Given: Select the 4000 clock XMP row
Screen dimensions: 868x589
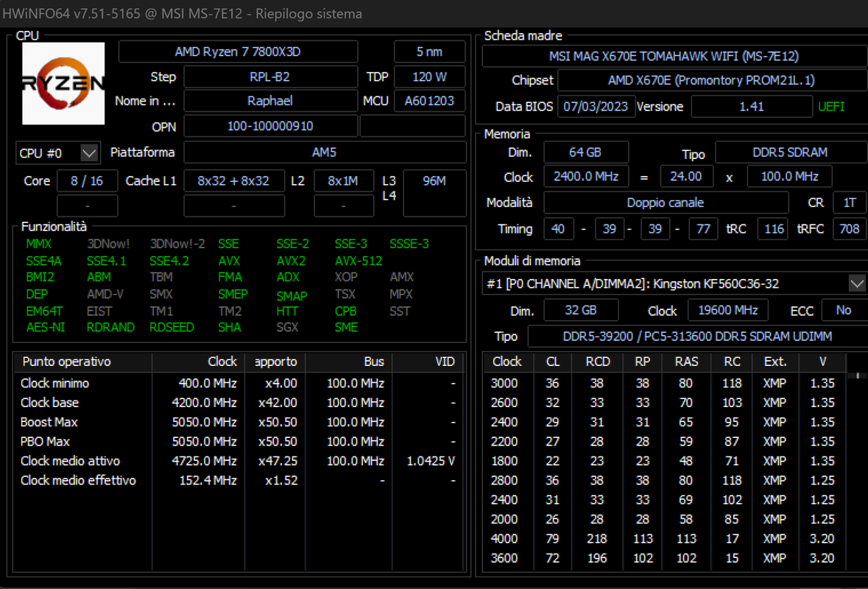Looking at the screenshot, I should (x=664, y=539).
